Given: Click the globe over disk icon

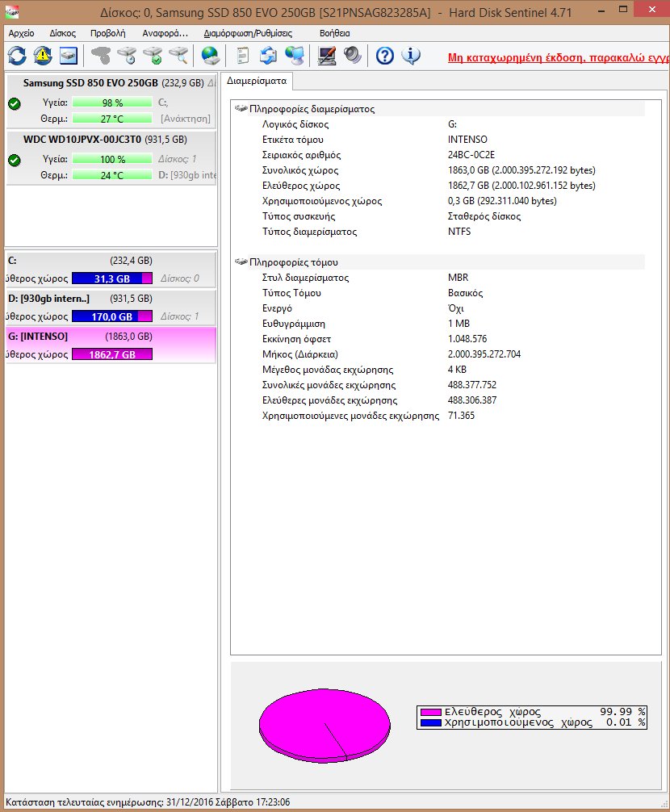Looking at the screenshot, I should click(x=210, y=56).
